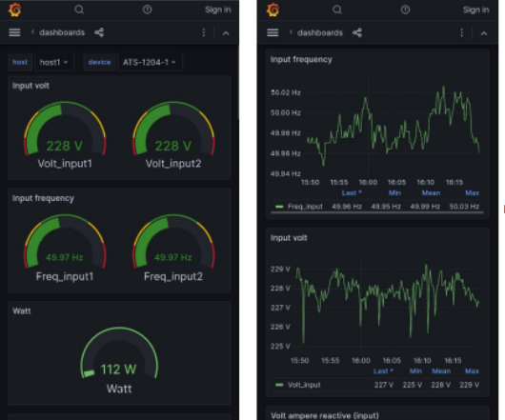Sort frequency legend by Max
The height and width of the screenshot is (420, 505).
[472, 192]
